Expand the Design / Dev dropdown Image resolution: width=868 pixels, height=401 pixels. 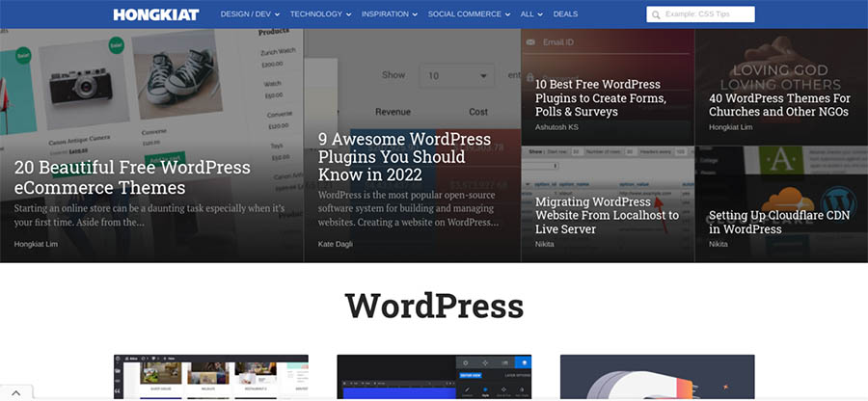click(x=250, y=14)
